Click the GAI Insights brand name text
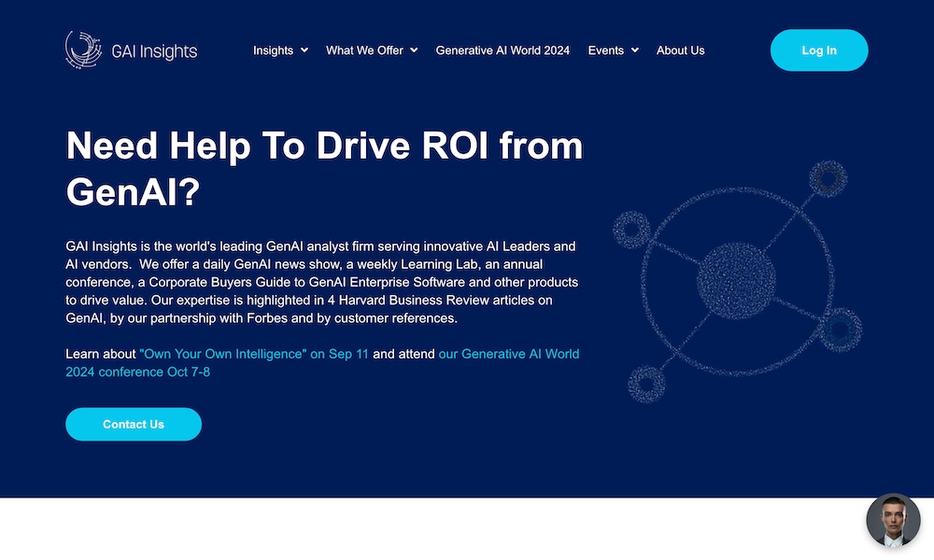This screenshot has height=560, width=934. 154,51
